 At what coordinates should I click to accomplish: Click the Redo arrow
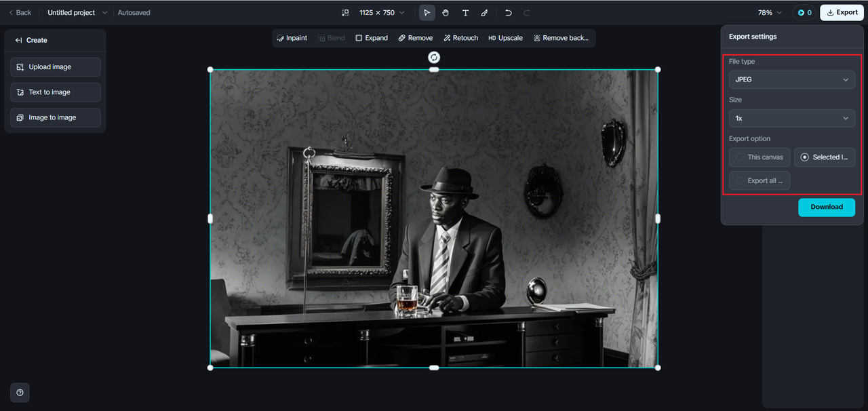tap(527, 12)
